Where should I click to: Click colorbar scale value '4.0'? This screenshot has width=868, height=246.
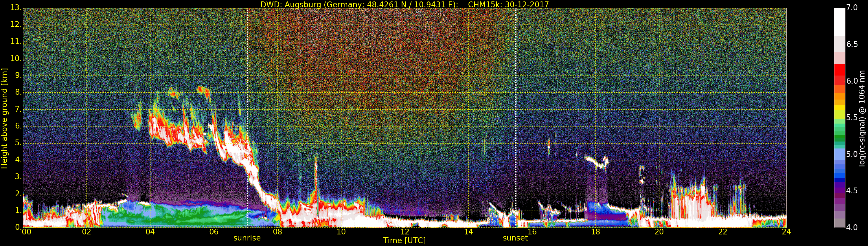click(852, 227)
